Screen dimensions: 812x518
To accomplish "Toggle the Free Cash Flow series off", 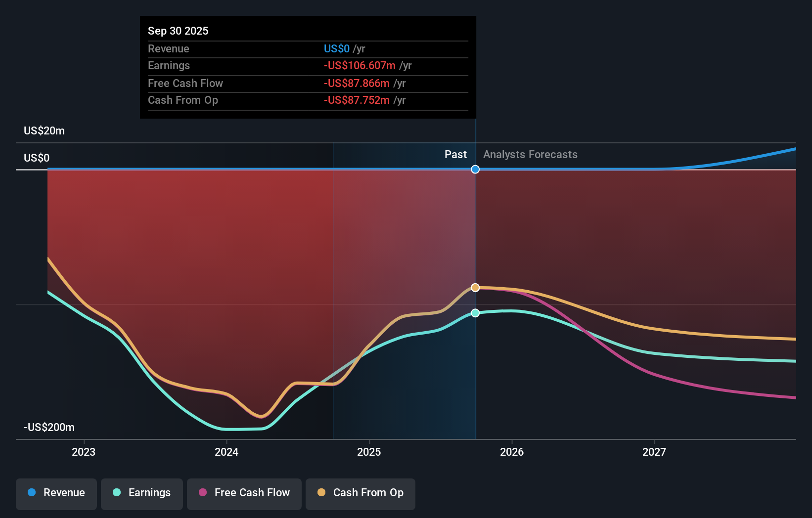I will point(244,493).
